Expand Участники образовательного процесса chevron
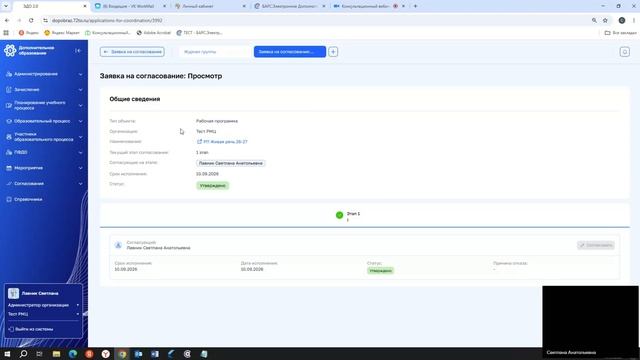640x360 pixels. pos(80,137)
